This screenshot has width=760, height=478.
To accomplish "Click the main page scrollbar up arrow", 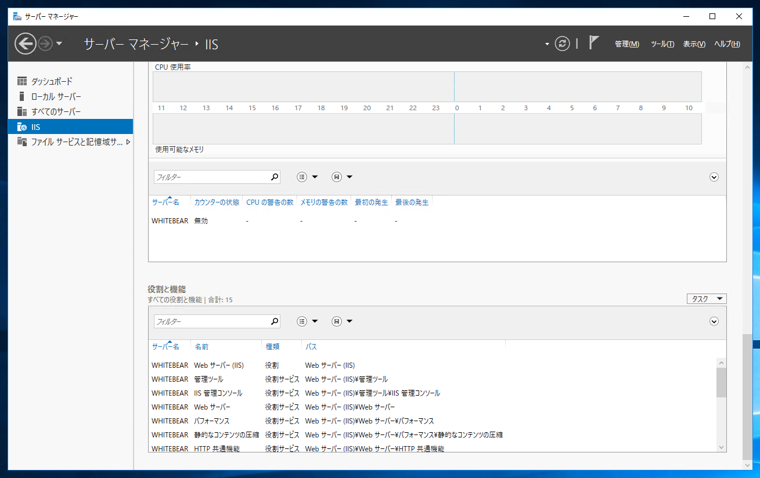I will (747, 67).
